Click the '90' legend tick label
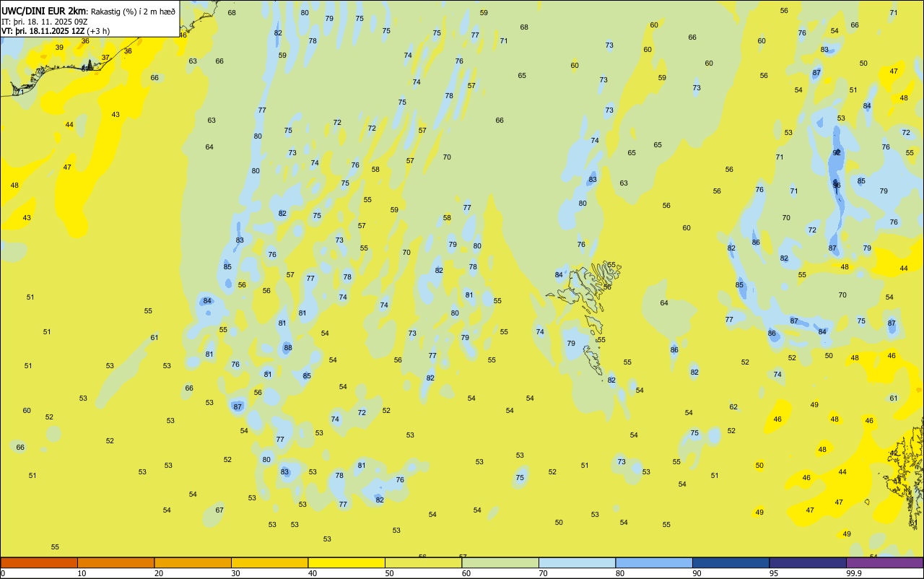Screen dimensions: 924x579 click(697, 573)
